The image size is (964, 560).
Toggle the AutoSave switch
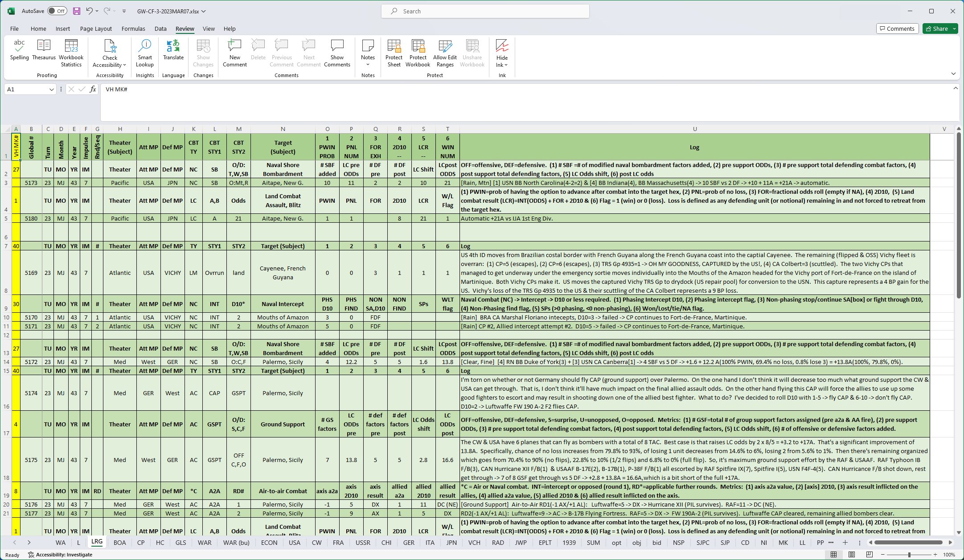pos(57,11)
